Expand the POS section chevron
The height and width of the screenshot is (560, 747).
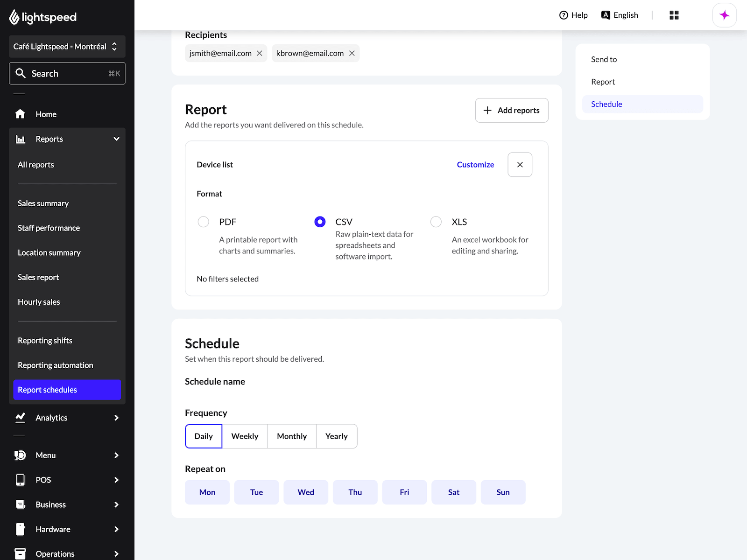click(x=116, y=480)
